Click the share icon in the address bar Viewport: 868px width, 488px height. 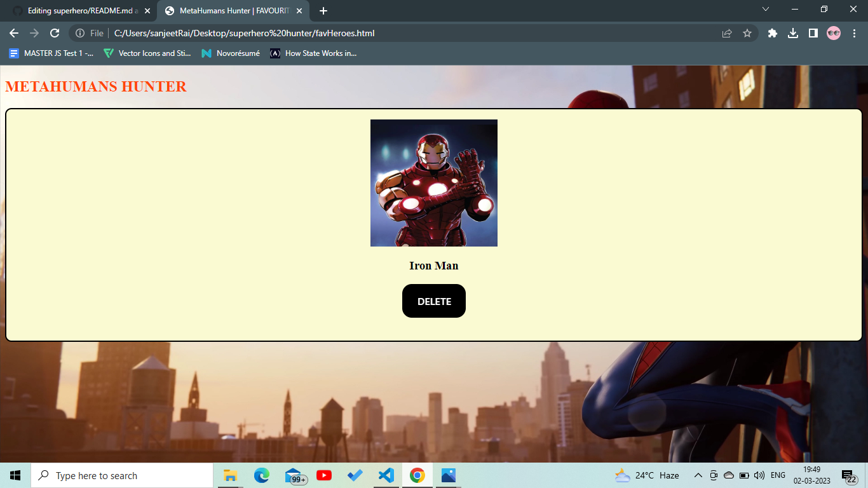click(726, 33)
